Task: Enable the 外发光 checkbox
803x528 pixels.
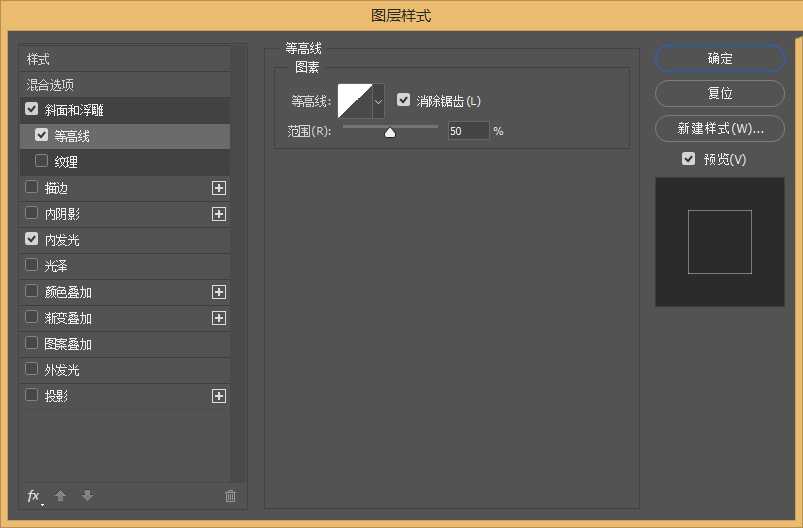Action: click(32, 369)
